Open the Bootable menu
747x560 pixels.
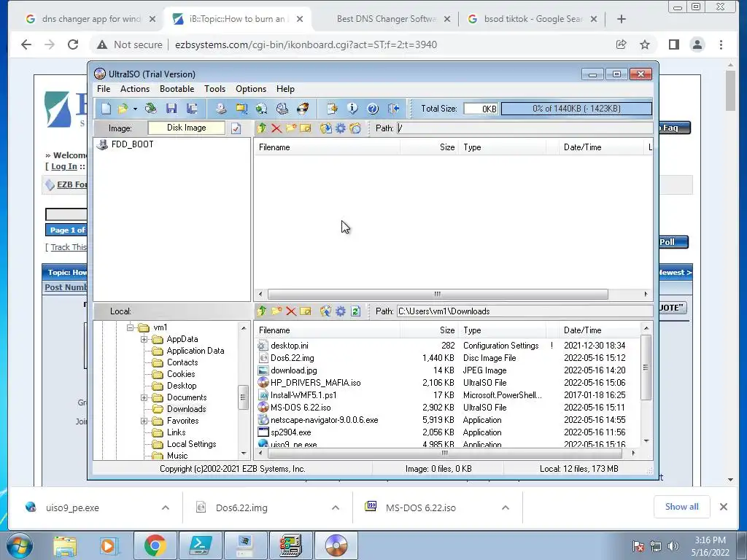point(177,89)
